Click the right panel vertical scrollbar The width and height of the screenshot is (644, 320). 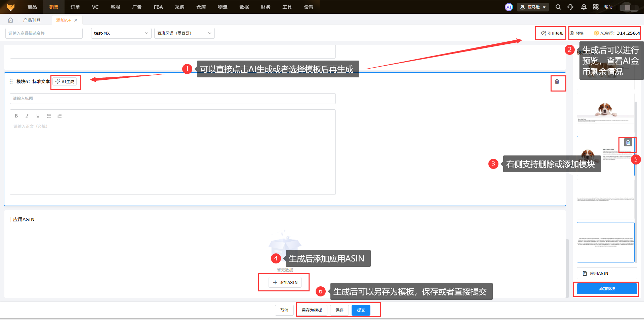pos(636,182)
